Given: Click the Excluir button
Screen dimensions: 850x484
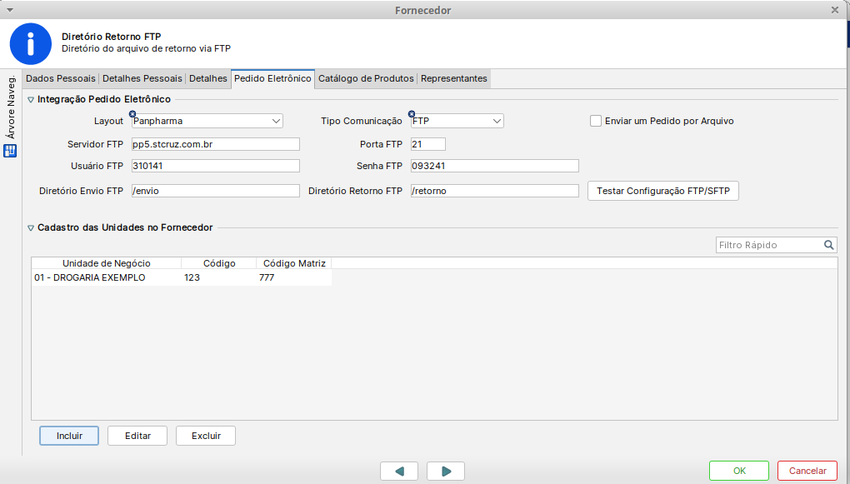Looking at the screenshot, I should (205, 436).
